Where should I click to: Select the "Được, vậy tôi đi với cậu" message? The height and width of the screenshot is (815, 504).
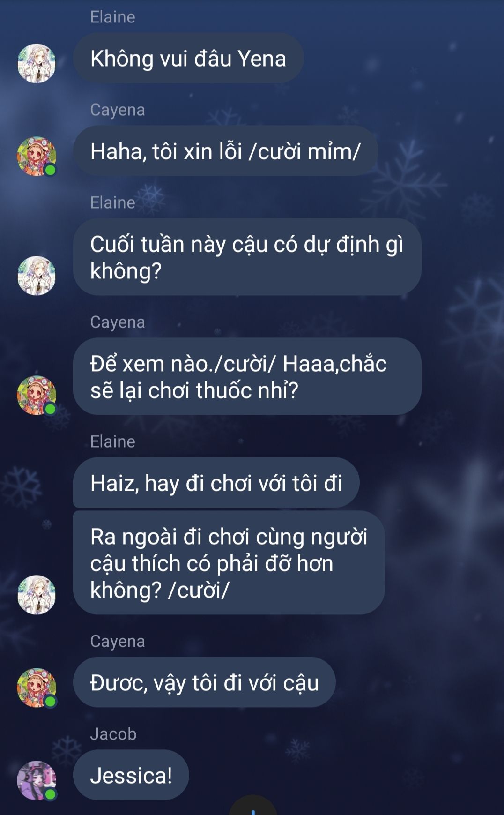click(204, 682)
